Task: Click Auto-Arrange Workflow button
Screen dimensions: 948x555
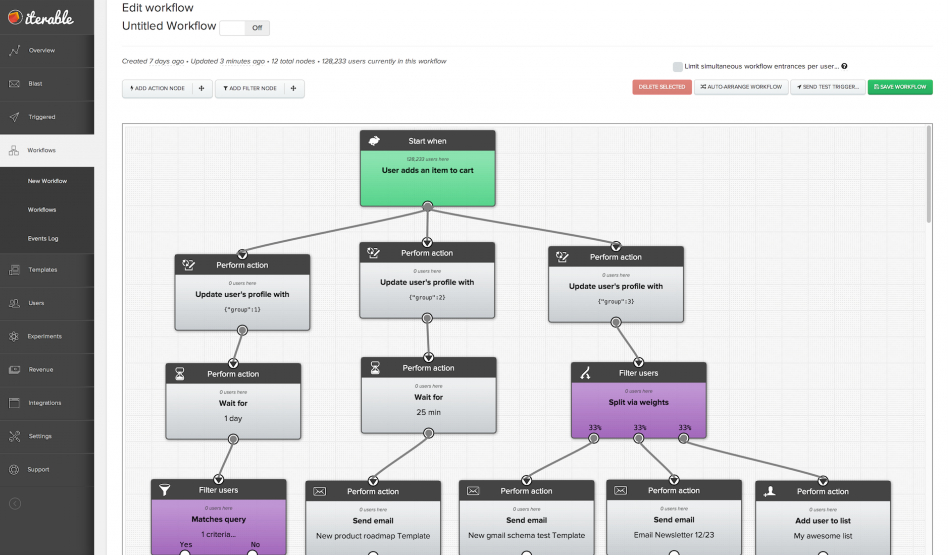Action: tap(741, 87)
